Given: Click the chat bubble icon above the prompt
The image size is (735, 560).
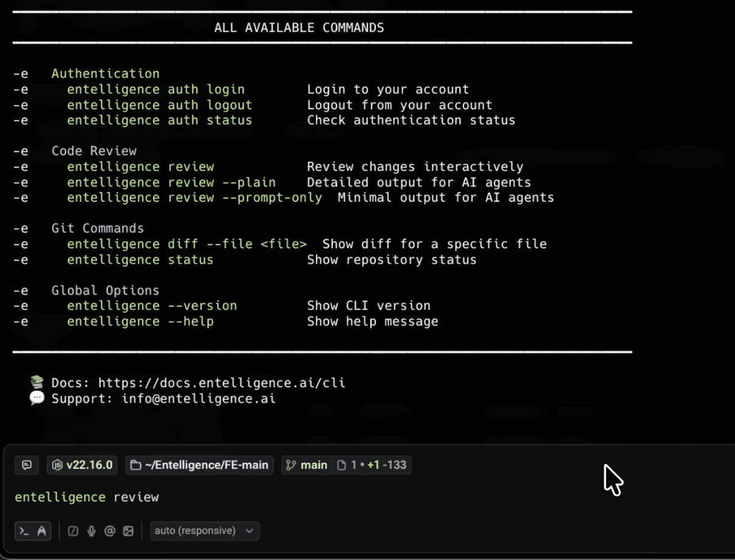Looking at the screenshot, I should (27, 465).
